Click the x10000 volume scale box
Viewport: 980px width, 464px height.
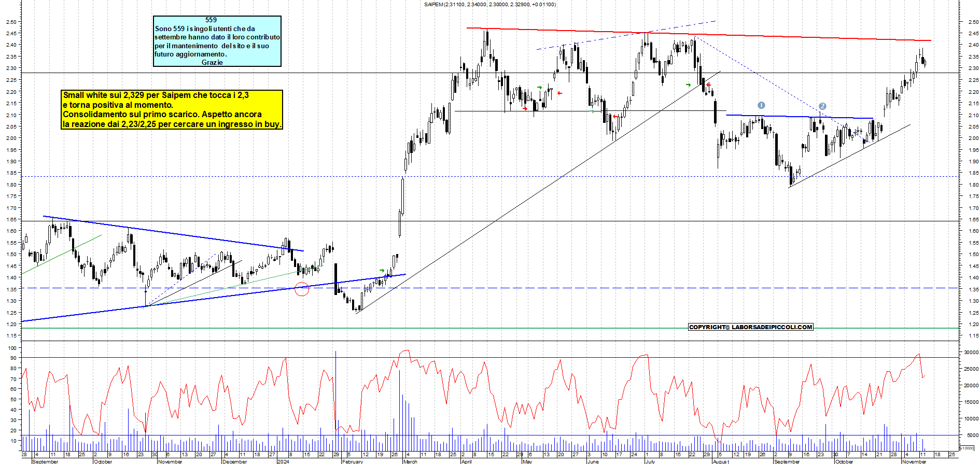tap(967, 448)
